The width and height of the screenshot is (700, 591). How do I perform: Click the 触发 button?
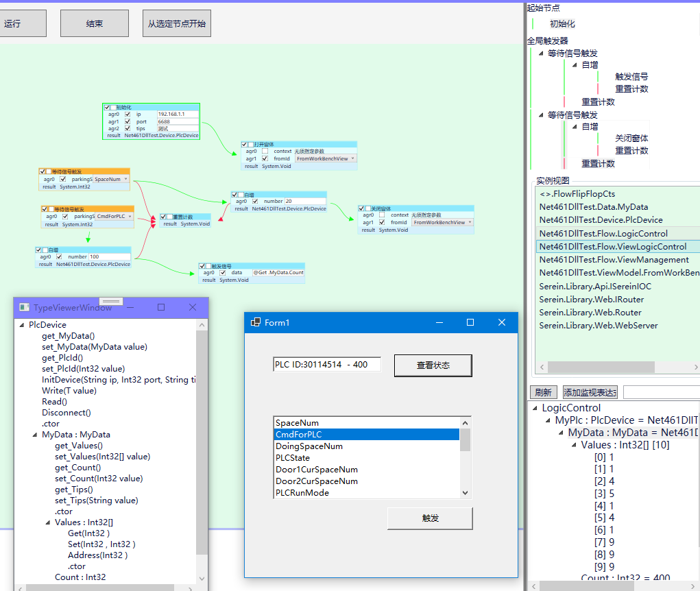click(431, 518)
